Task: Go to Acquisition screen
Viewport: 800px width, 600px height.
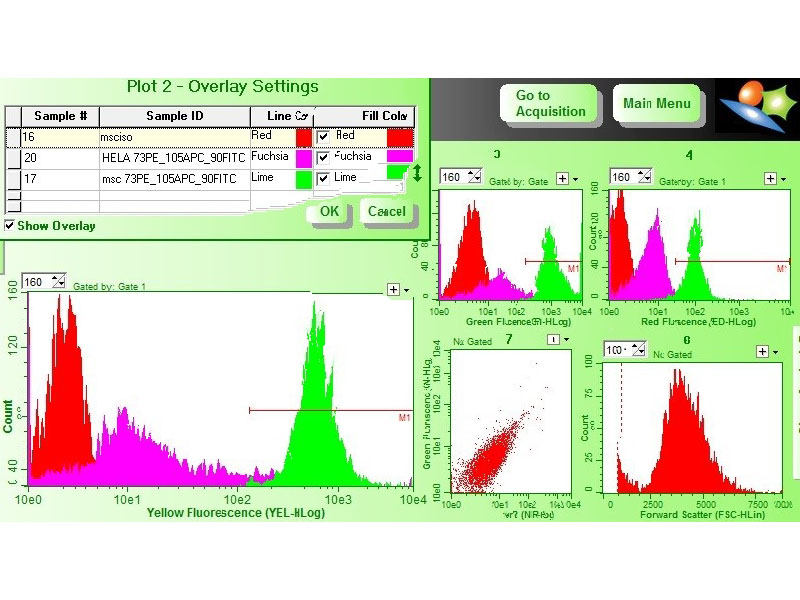Action: pos(550,104)
